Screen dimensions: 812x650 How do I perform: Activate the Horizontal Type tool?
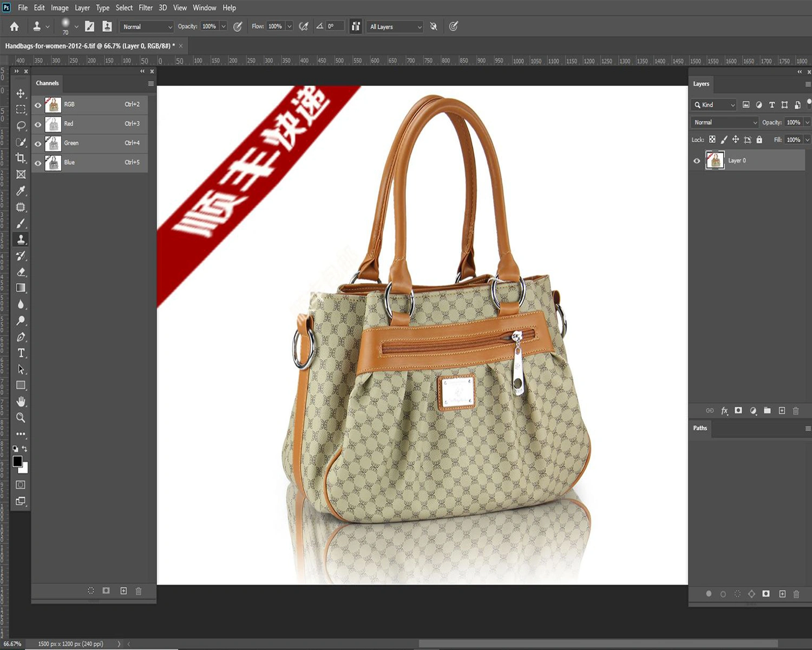(21, 353)
